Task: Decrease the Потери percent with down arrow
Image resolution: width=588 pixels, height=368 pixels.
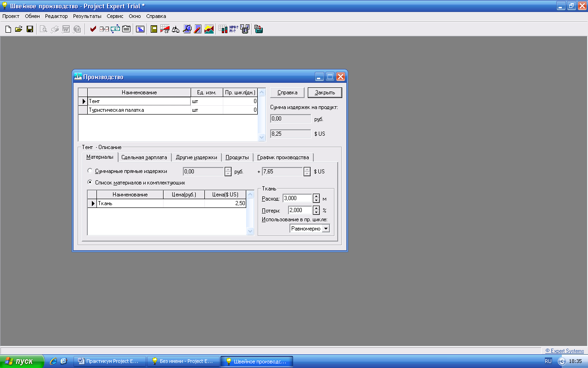Action: (316, 213)
